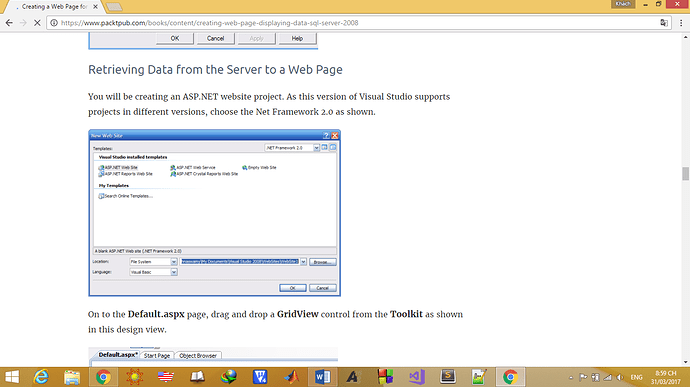Open File Explorer from the taskbar

(72, 377)
